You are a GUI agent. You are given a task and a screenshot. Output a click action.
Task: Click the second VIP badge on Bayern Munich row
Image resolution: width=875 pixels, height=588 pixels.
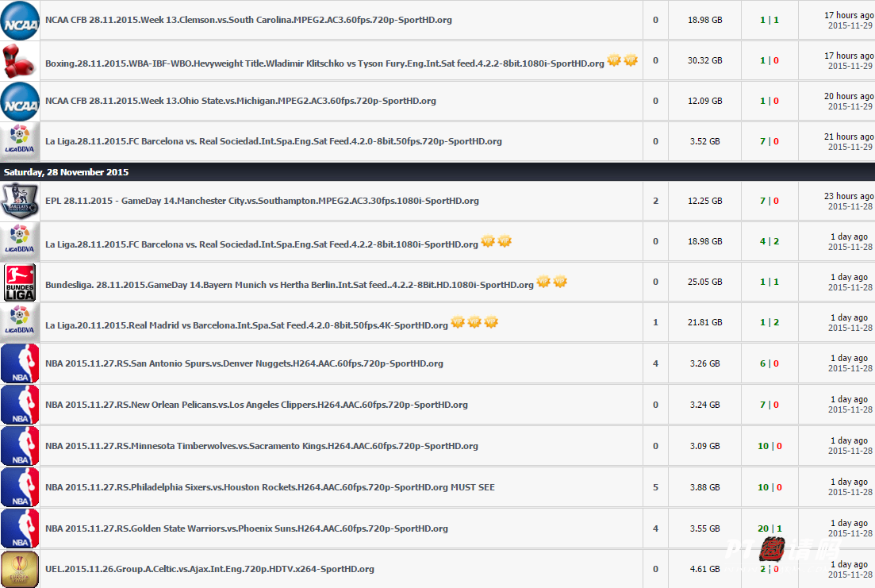(560, 282)
